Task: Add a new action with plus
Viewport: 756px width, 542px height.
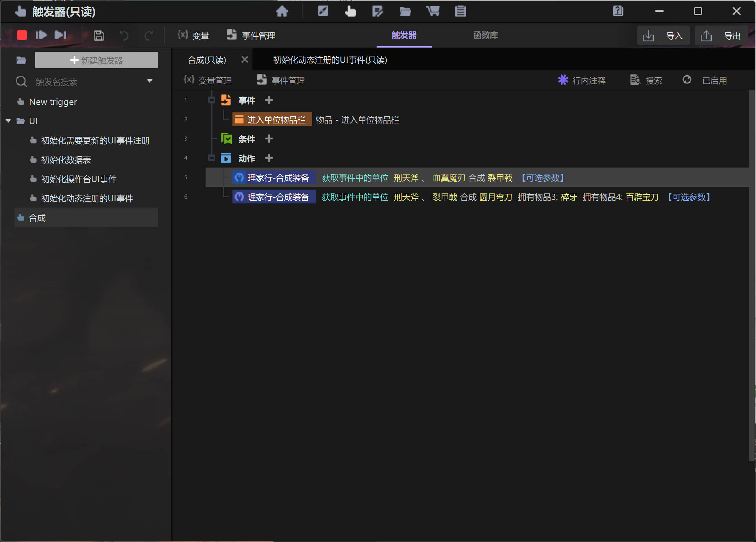Action: tap(269, 158)
